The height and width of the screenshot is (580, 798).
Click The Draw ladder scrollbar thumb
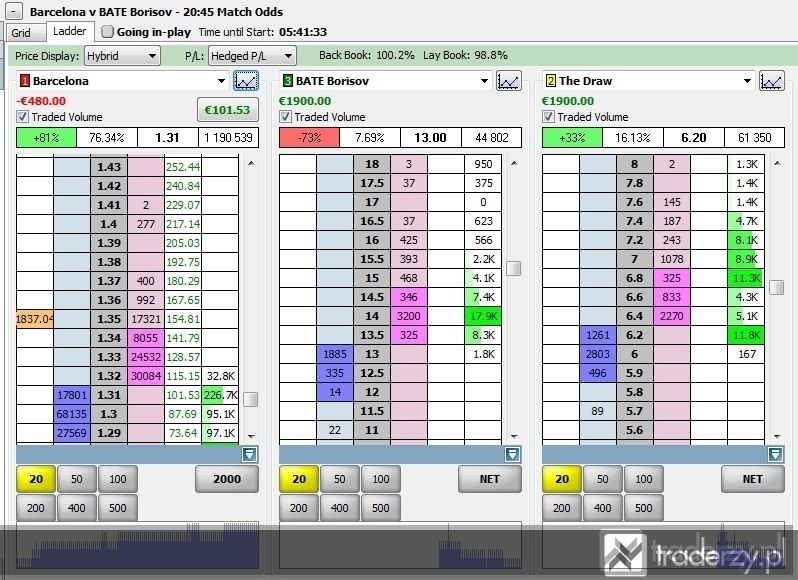[x=777, y=287]
